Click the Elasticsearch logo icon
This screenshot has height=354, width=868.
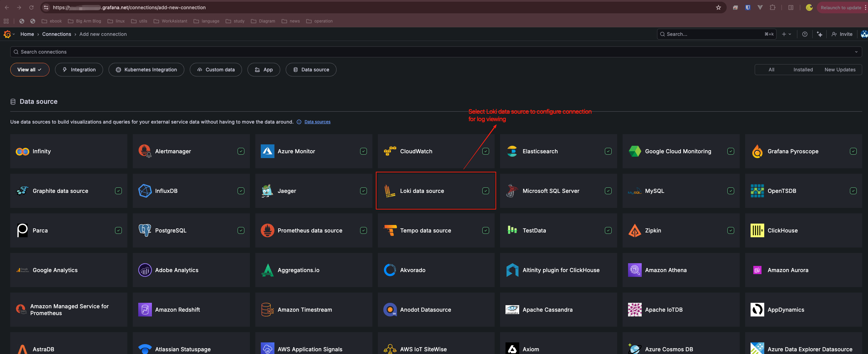(x=512, y=152)
